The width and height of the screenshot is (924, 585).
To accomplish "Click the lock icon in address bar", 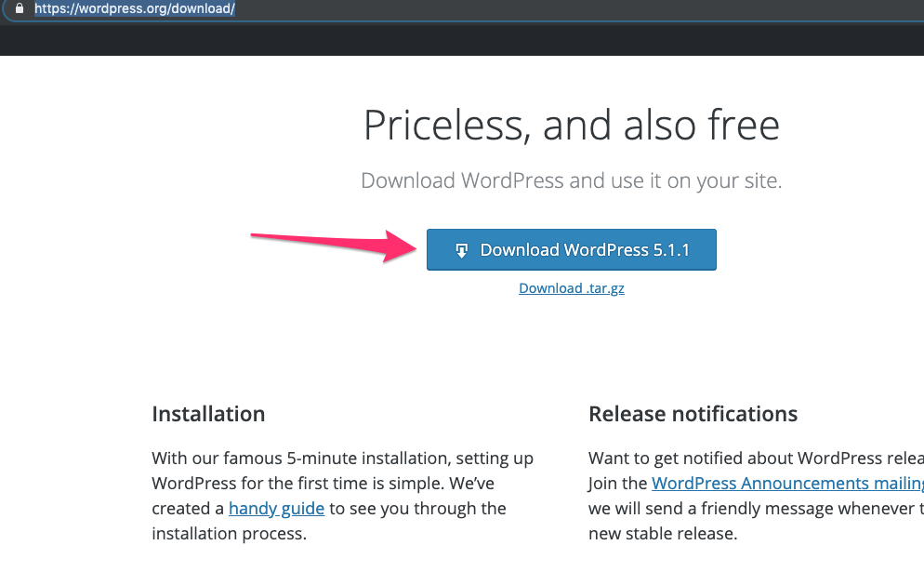I will (17, 9).
